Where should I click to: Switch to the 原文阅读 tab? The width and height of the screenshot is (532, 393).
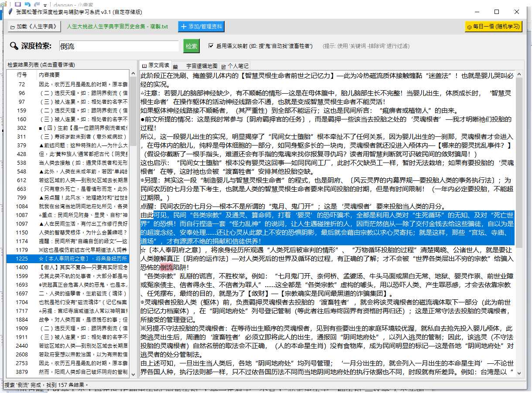[155, 65]
